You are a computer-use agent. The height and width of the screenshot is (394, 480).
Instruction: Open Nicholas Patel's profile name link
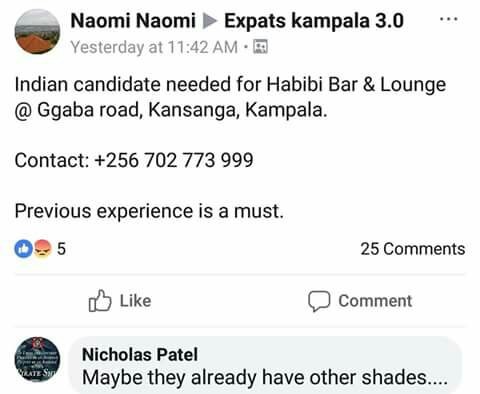click(x=140, y=354)
